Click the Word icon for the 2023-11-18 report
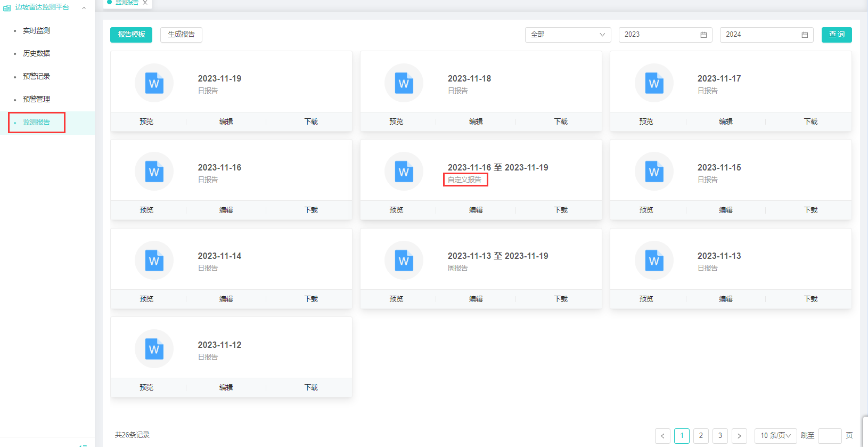This screenshot has height=447, width=868. click(404, 83)
